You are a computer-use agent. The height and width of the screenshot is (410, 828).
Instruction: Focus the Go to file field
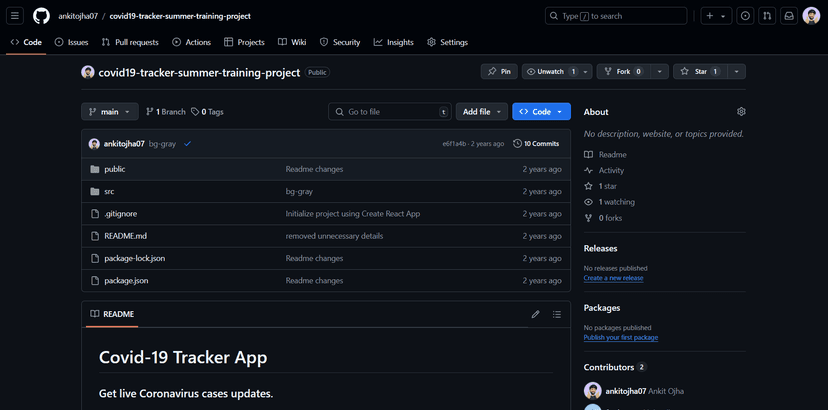point(390,111)
